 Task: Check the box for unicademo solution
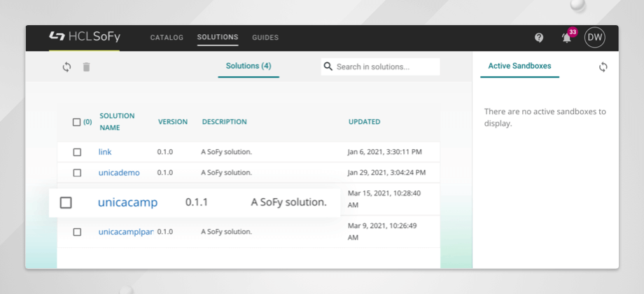coord(77,173)
